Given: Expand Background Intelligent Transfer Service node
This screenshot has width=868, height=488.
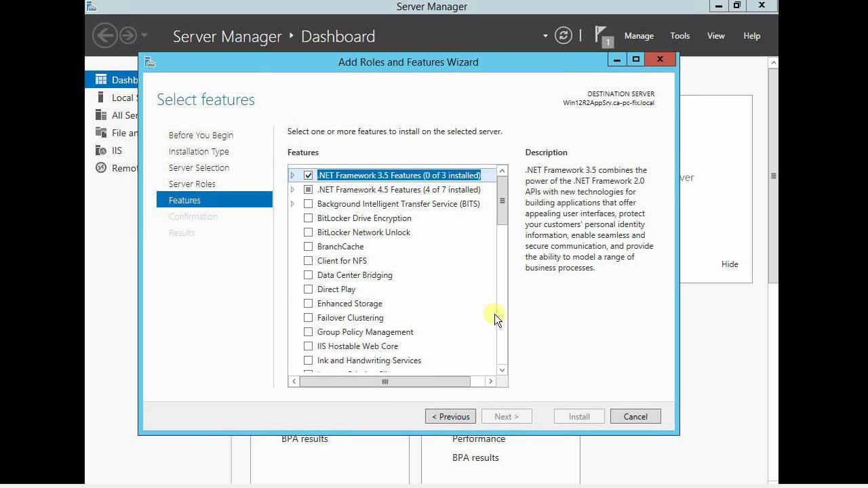Looking at the screenshot, I should [293, 203].
